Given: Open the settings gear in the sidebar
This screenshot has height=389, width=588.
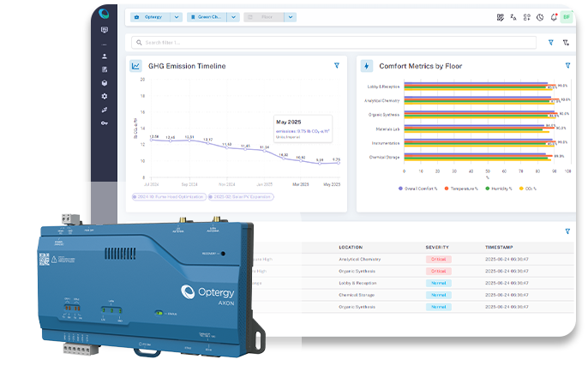Looking at the screenshot, I should click(105, 97).
